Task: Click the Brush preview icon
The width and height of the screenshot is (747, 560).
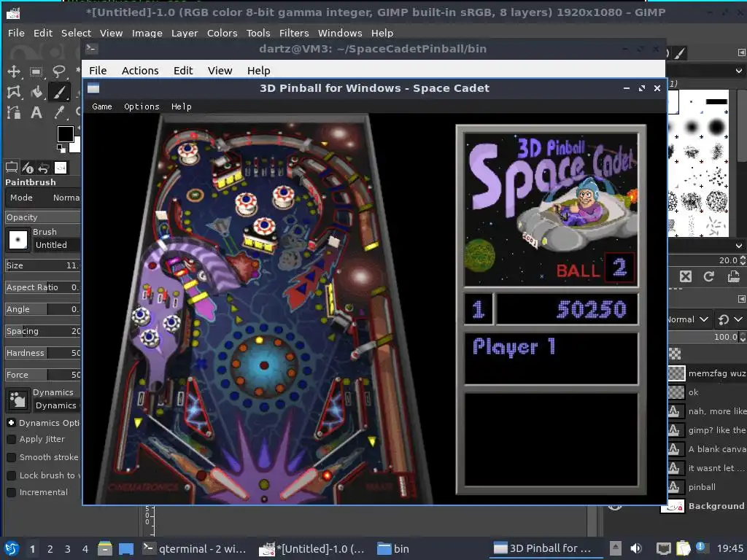Action: tap(18, 239)
